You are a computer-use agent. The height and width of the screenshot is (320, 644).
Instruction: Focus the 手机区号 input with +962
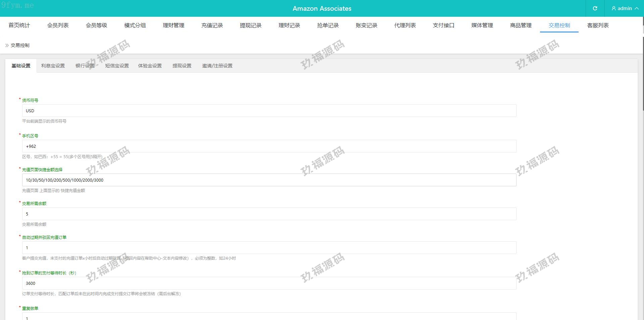click(x=269, y=146)
